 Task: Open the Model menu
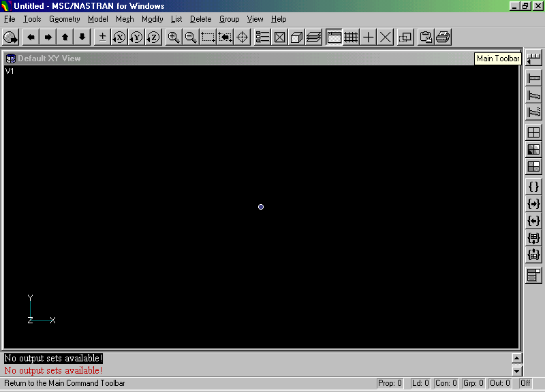[x=97, y=19]
